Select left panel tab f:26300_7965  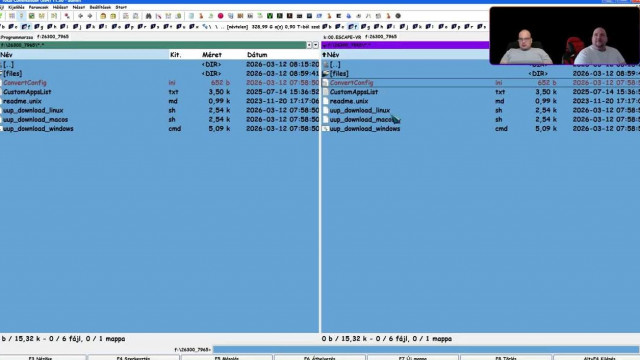[53, 37]
